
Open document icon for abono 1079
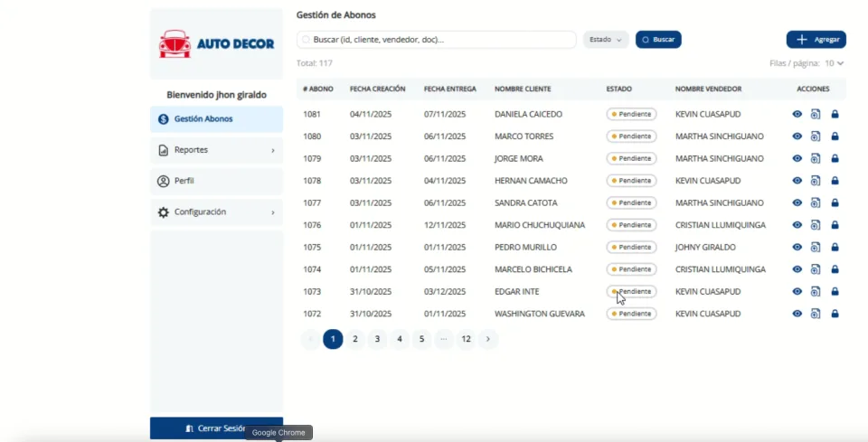(816, 158)
